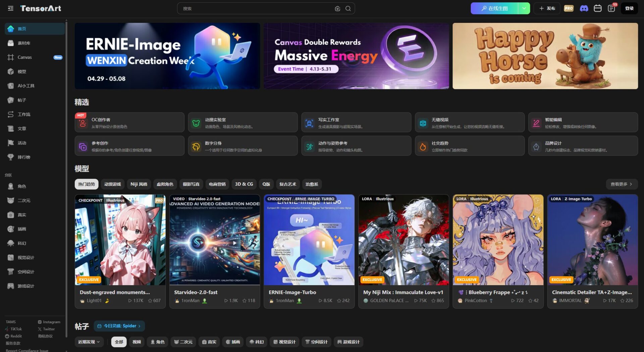This screenshot has width=644, height=352.
Task: Open the My Niji Mix model card
Action: coord(404,251)
